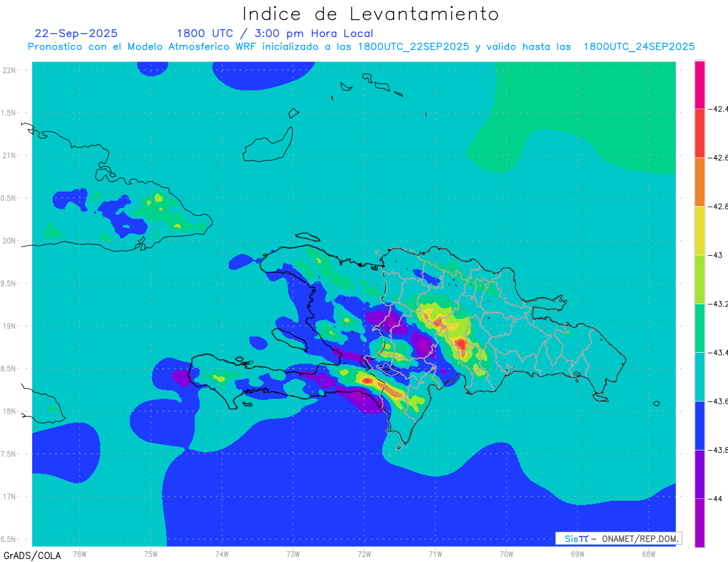Click the '-43.8' legend value
This screenshot has width=728, height=562.
(718, 449)
